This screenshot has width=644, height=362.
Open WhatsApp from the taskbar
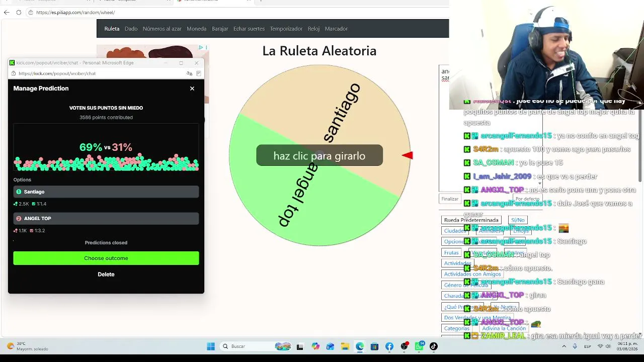(x=419, y=346)
